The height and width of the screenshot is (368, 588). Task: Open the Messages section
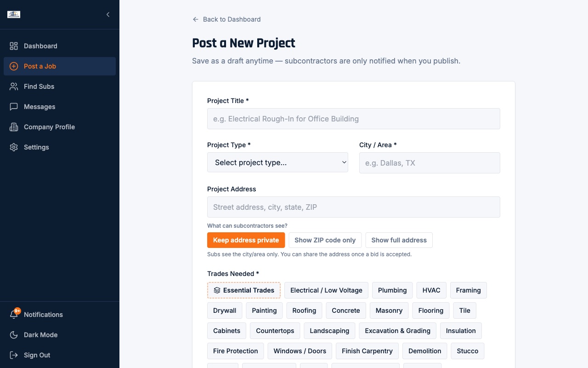coord(60,107)
